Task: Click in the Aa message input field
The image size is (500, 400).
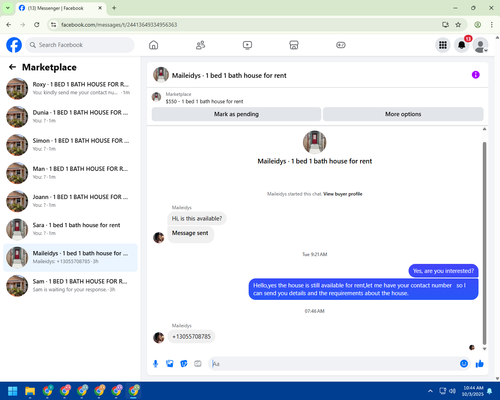Action: [x=333, y=364]
